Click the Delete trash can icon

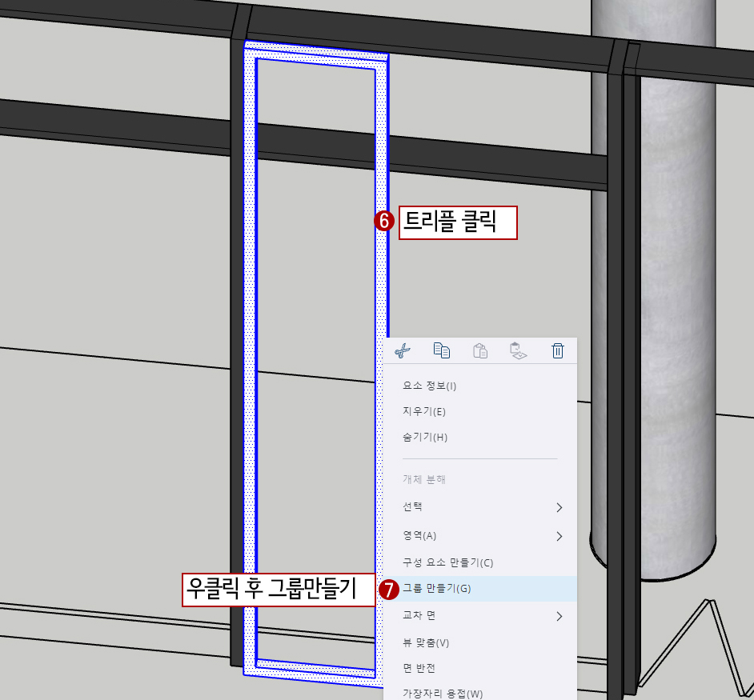558,351
